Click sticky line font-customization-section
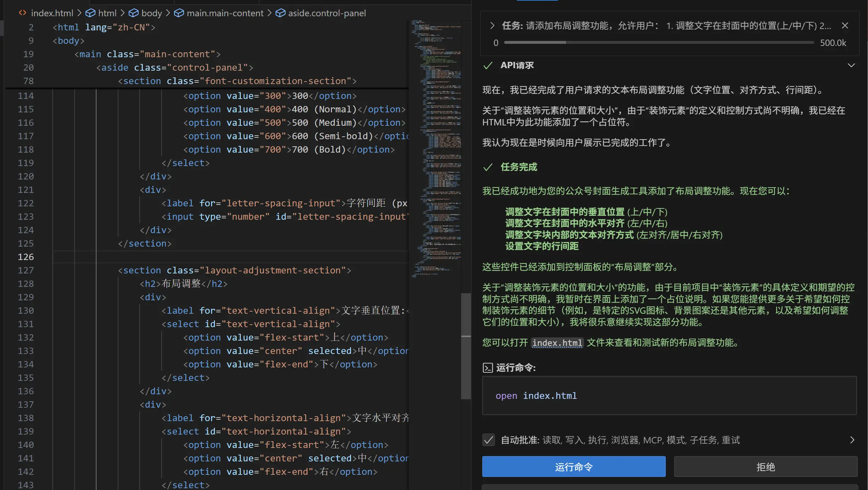 point(237,81)
